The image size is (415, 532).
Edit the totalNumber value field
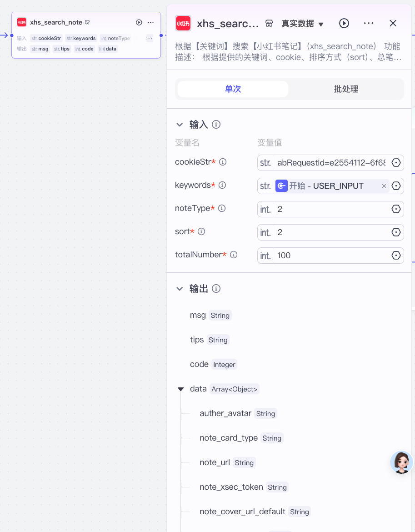pyautogui.click(x=331, y=256)
